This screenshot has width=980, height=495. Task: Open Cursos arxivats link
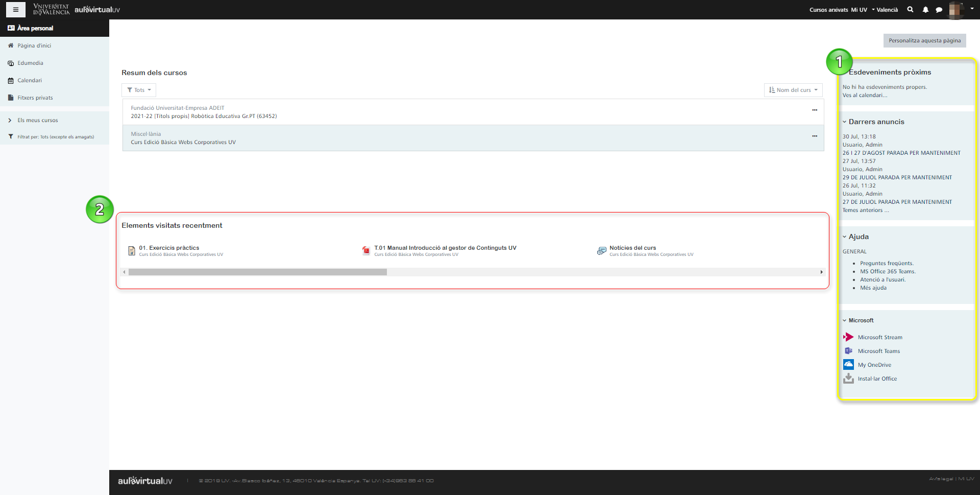pyautogui.click(x=828, y=10)
